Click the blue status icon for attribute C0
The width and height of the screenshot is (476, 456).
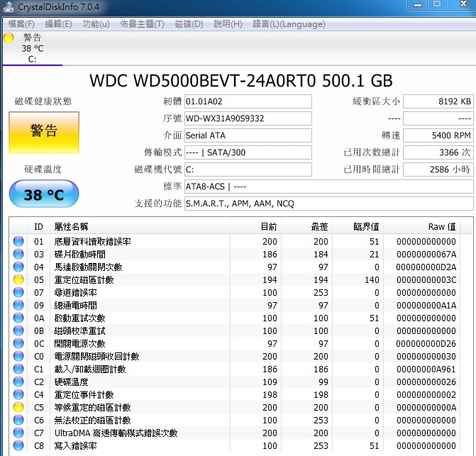point(18,356)
